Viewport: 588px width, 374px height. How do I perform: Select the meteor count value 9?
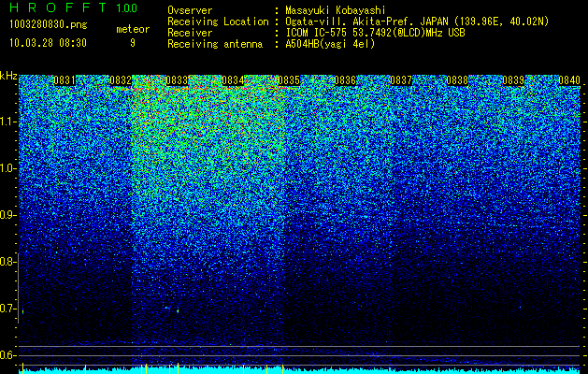click(133, 43)
